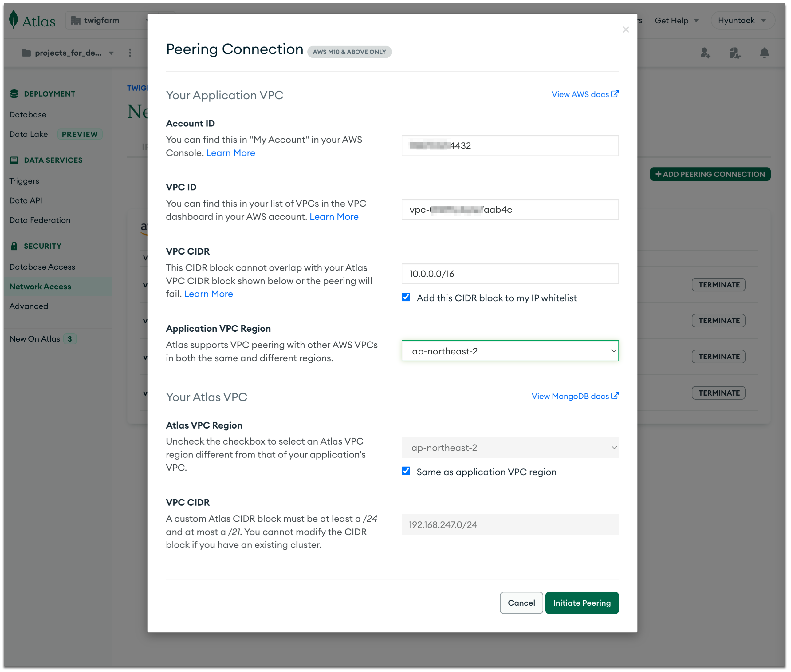Click the external link icon on View AWS docs
This screenshot has width=791, height=672.
(x=615, y=94)
